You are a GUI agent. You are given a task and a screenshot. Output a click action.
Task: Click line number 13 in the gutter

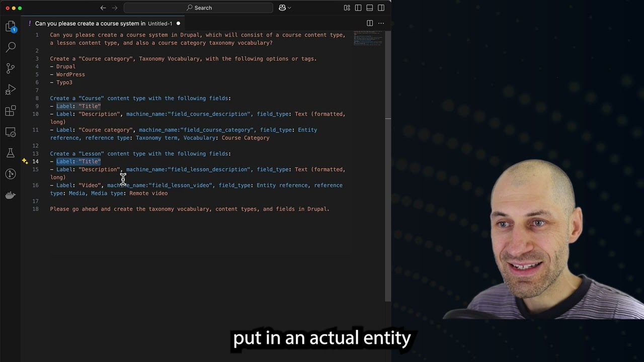click(x=35, y=154)
